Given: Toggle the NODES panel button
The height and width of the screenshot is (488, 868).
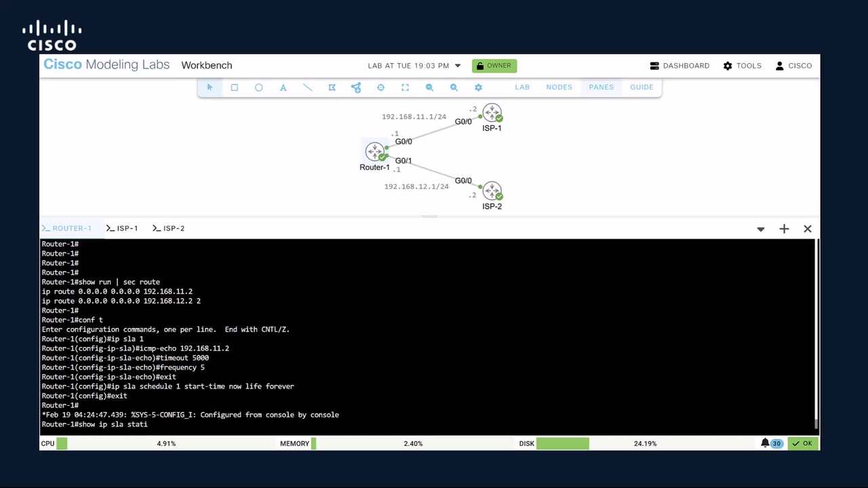Looking at the screenshot, I should coord(559,87).
